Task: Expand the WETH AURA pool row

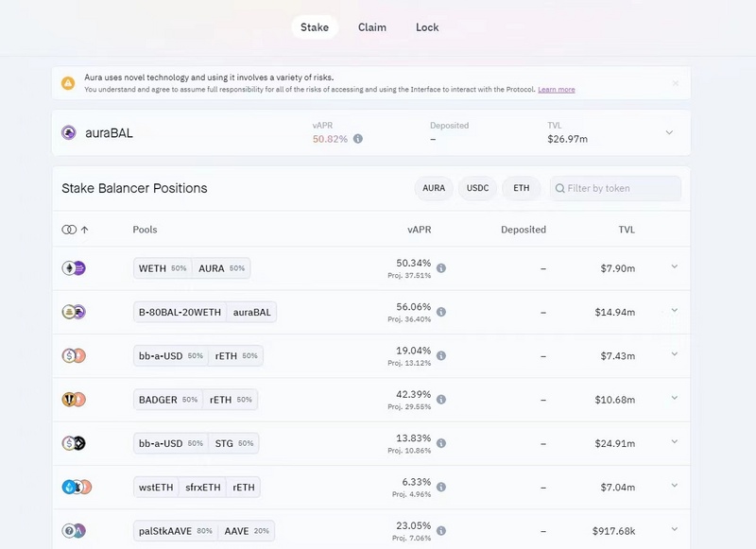Action: click(674, 267)
